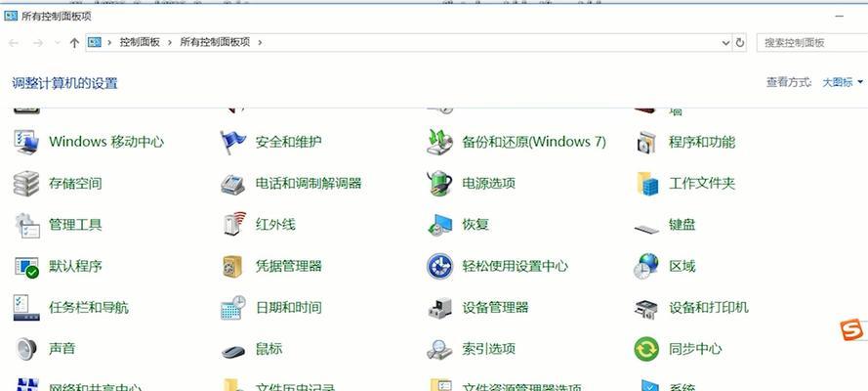868x391 pixels.
Task: Click the 电话和调制解调器 icon
Action: pos(233,184)
